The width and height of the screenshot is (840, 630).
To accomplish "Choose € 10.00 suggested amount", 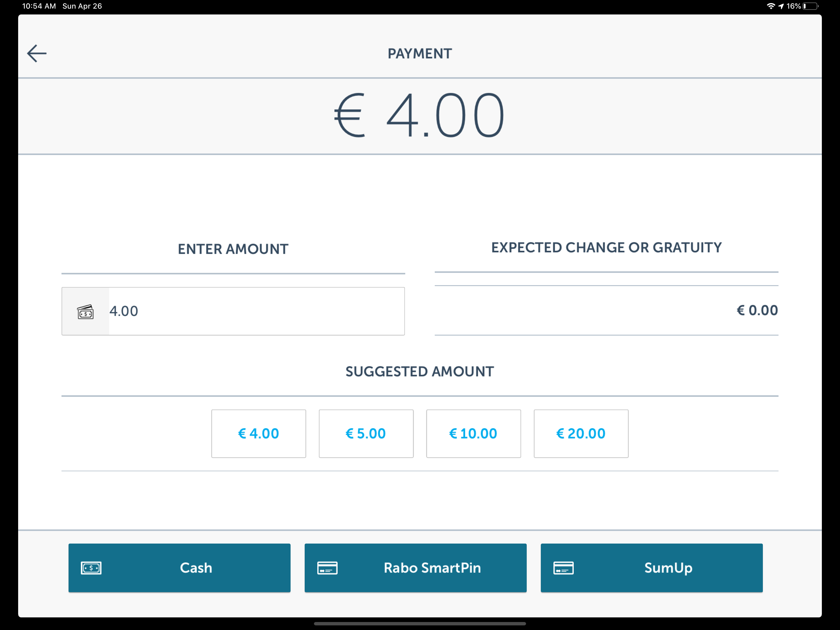I will click(x=473, y=433).
